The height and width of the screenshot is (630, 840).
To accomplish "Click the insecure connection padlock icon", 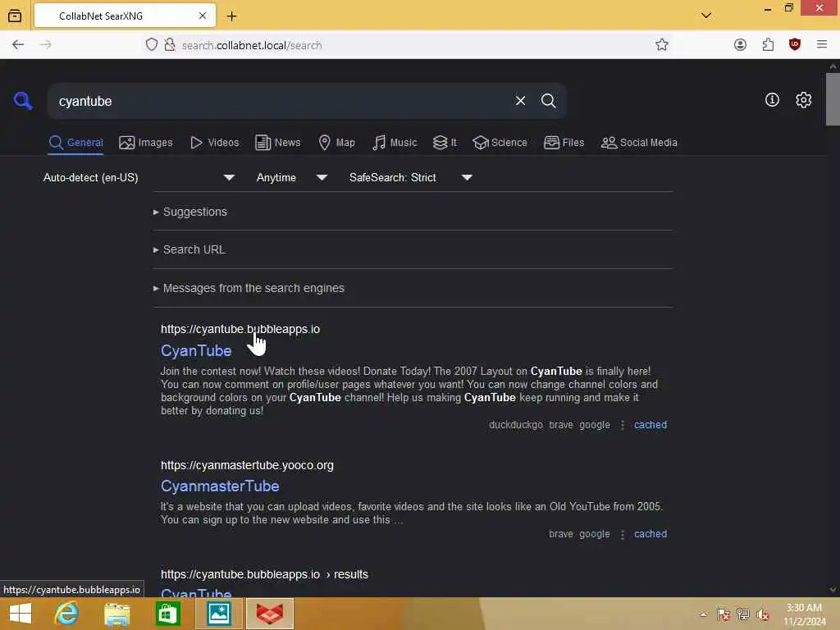I will [x=170, y=45].
